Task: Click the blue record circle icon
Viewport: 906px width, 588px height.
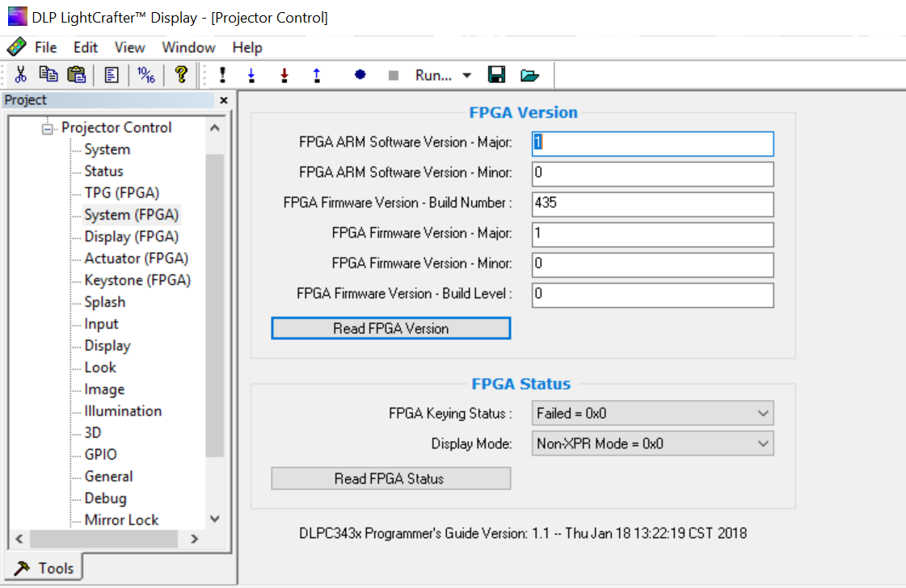Action: pos(360,74)
